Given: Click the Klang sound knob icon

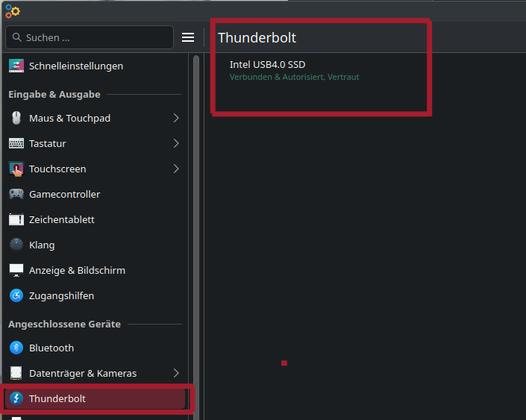Looking at the screenshot, I should click(x=16, y=245).
